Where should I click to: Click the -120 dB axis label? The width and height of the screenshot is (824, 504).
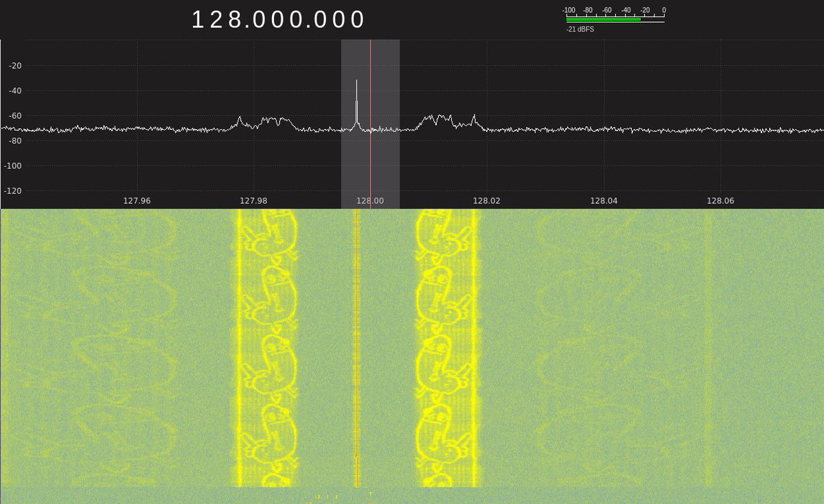pos(14,191)
